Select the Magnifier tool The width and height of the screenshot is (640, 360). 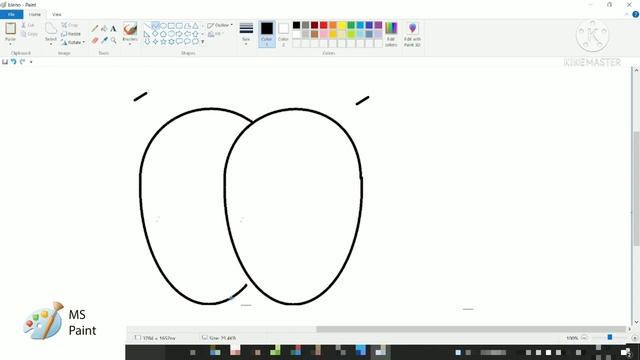(113, 40)
